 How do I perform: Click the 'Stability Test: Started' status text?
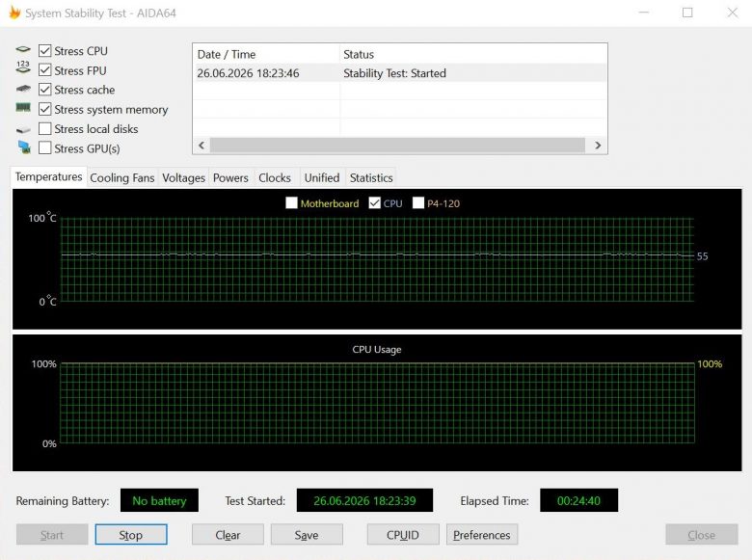[394, 73]
